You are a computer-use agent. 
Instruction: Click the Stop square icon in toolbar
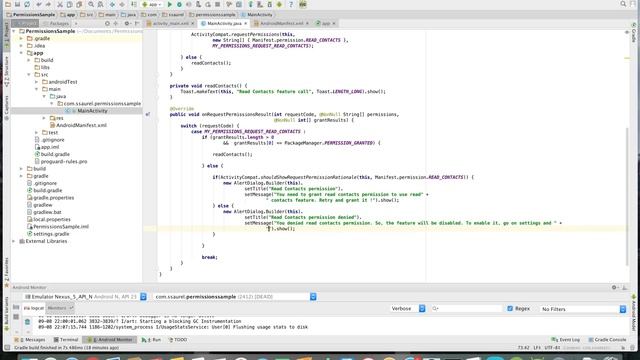coord(218,4)
